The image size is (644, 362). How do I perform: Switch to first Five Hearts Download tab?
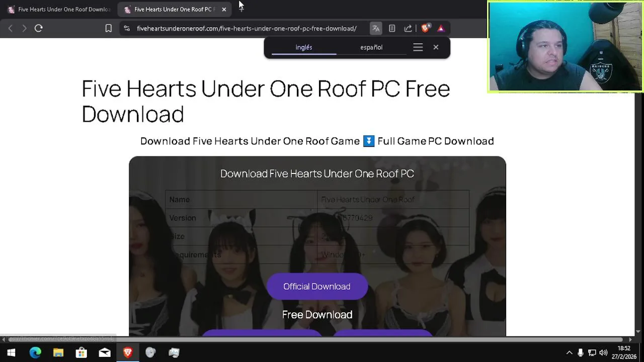click(x=59, y=9)
